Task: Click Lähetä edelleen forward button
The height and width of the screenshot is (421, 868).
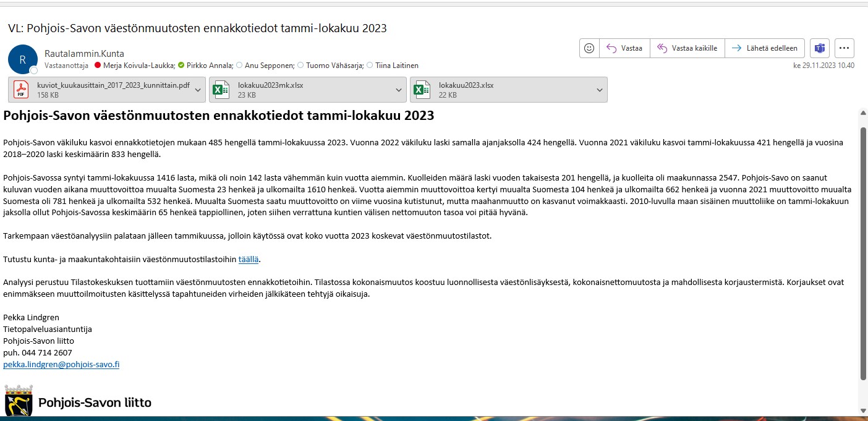Action: 765,48
